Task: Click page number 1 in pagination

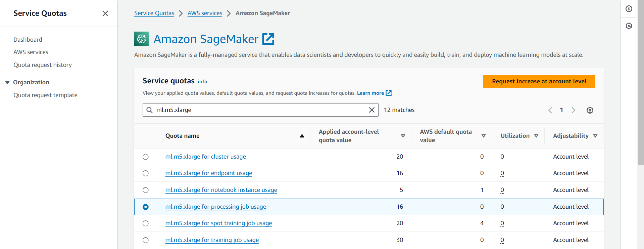Action: [x=561, y=110]
